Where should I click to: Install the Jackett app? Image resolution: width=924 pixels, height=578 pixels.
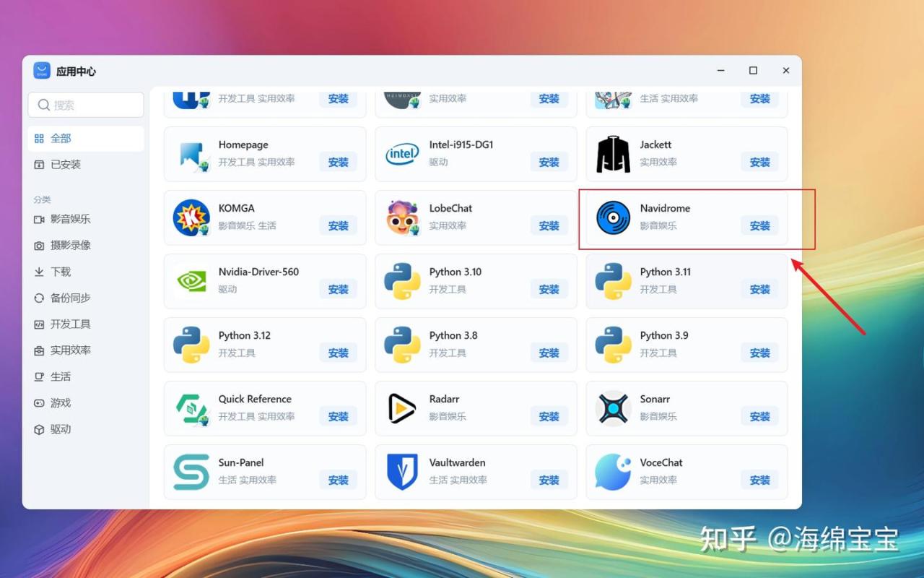tap(760, 162)
